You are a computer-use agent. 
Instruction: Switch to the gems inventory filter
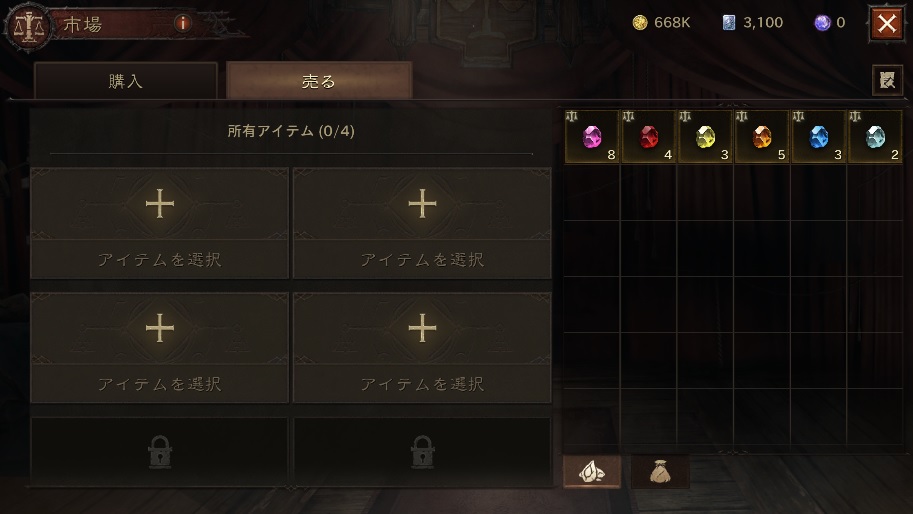592,472
